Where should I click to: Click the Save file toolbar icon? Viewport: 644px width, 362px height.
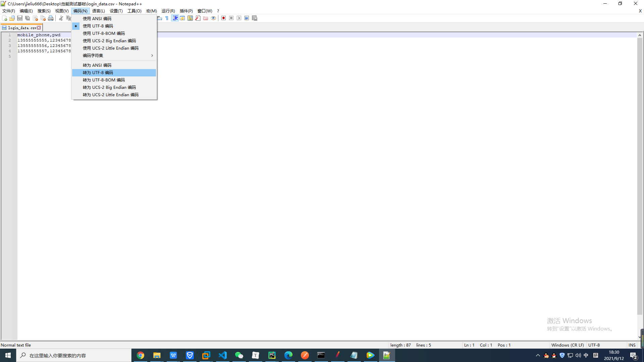coord(20,18)
